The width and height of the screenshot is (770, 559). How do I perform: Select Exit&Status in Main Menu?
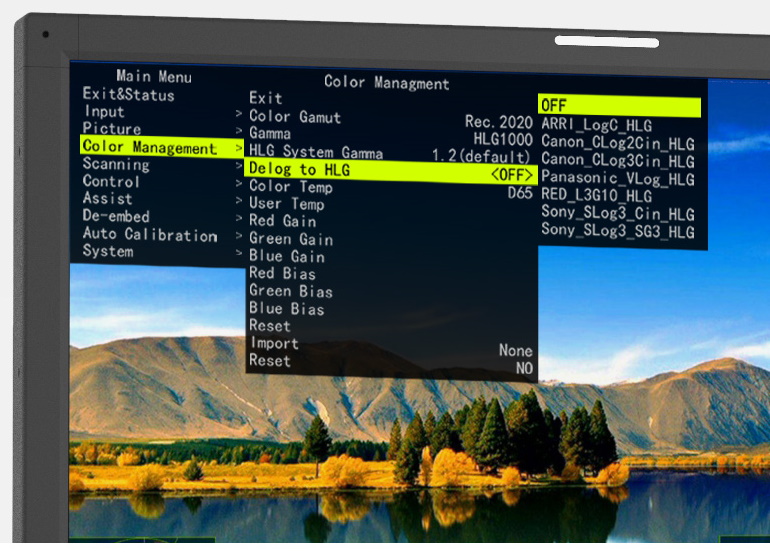tap(128, 94)
